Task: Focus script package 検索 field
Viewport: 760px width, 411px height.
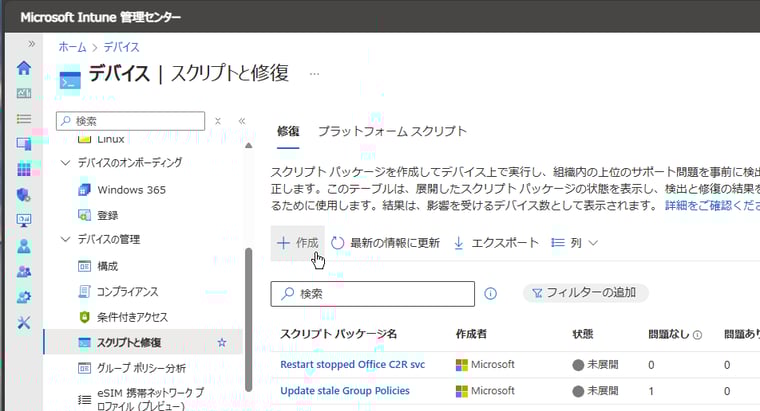Action: coord(373,294)
